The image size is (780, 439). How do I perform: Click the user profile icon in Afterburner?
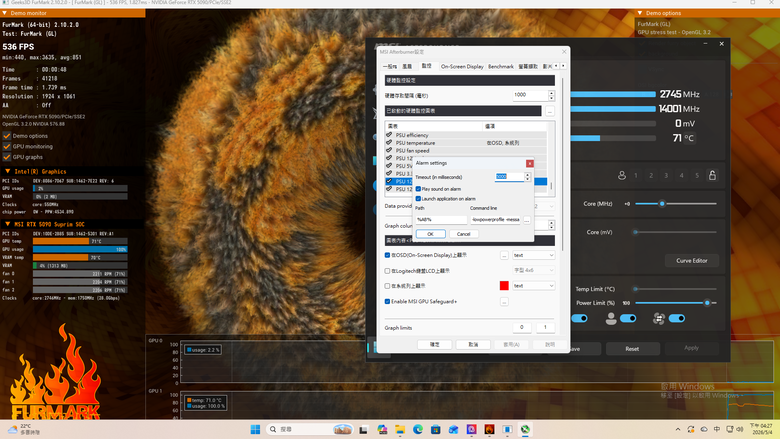[x=622, y=176]
